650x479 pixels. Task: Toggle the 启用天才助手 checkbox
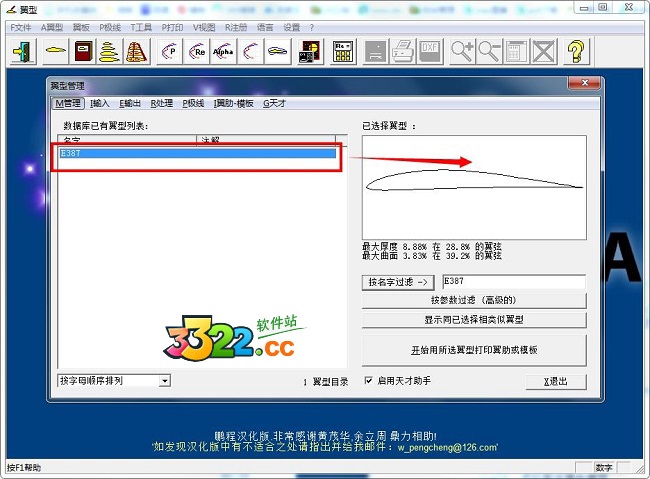[368, 380]
